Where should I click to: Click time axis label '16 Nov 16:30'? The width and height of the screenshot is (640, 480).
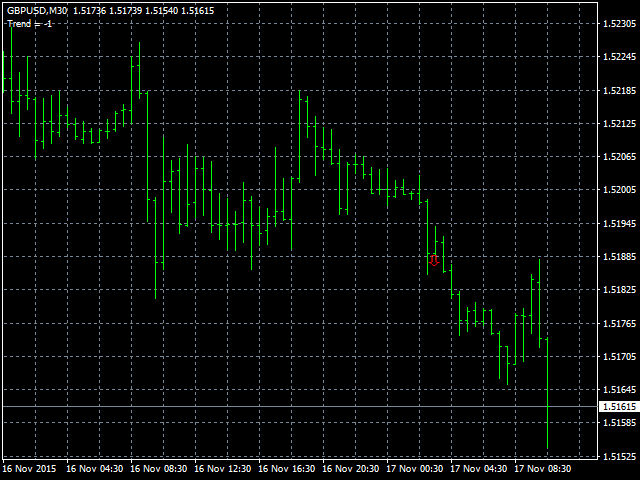[287, 469]
